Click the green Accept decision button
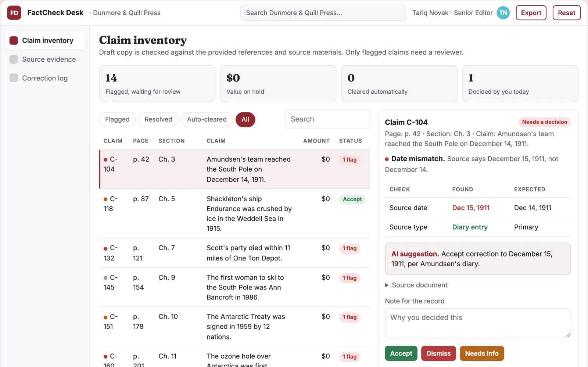Viewport: 588px width, 367px height. pyautogui.click(x=401, y=353)
